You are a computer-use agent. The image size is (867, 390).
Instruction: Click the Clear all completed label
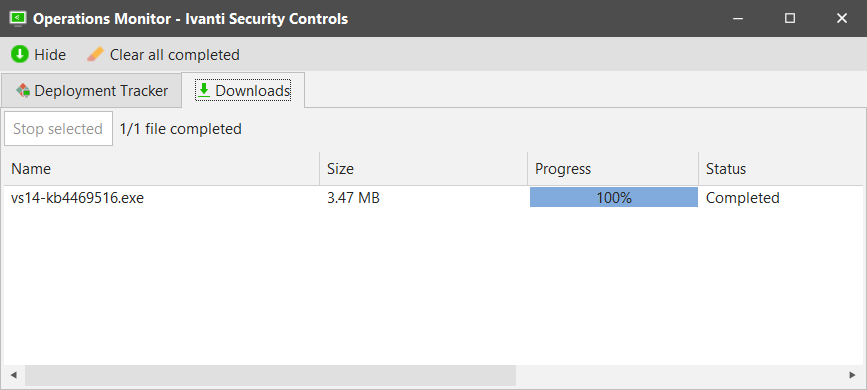(x=175, y=55)
